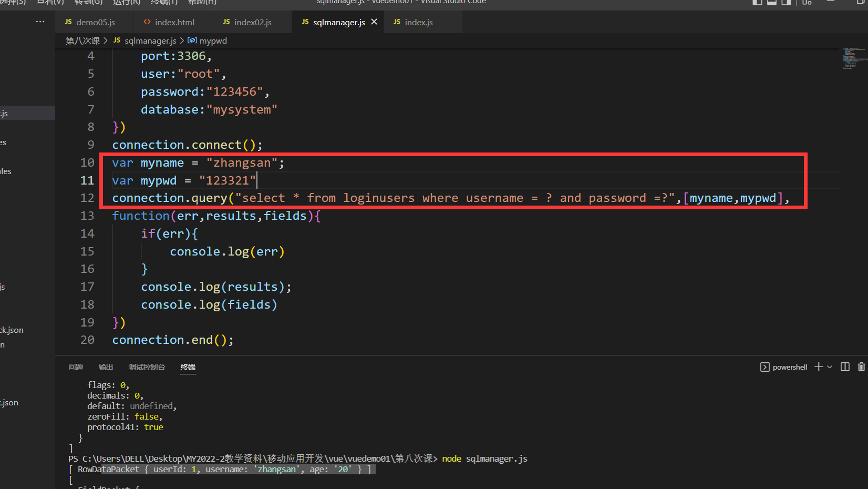
Task: Open the sidebar's three-dot more actions menu
Action: [40, 22]
